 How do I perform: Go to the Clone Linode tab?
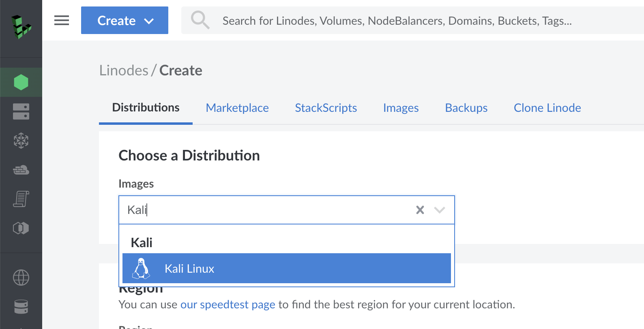547,108
